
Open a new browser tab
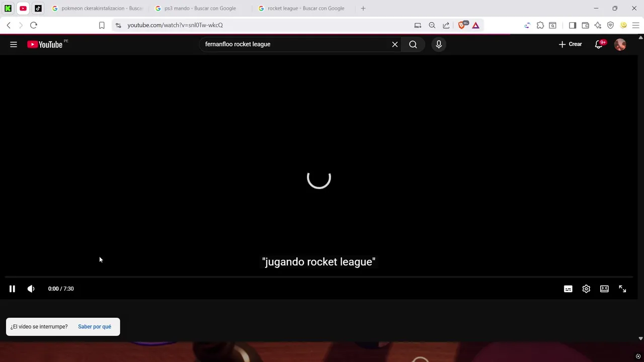[x=363, y=8]
